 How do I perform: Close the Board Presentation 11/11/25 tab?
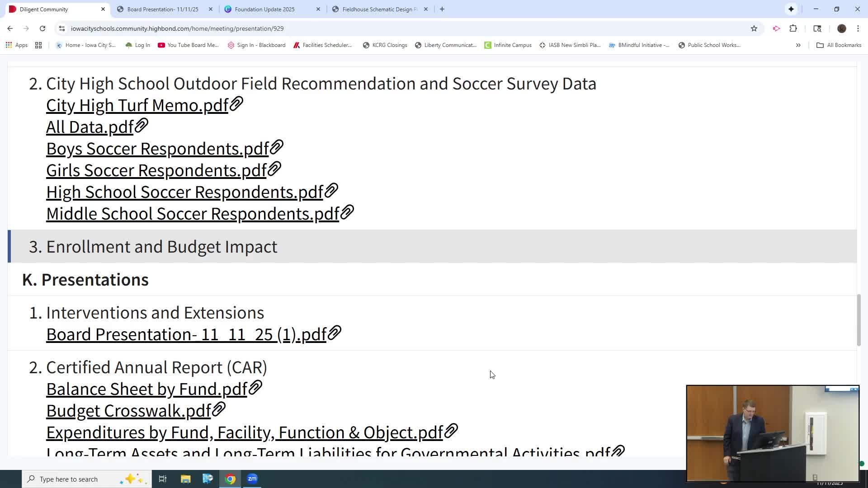[x=211, y=9]
